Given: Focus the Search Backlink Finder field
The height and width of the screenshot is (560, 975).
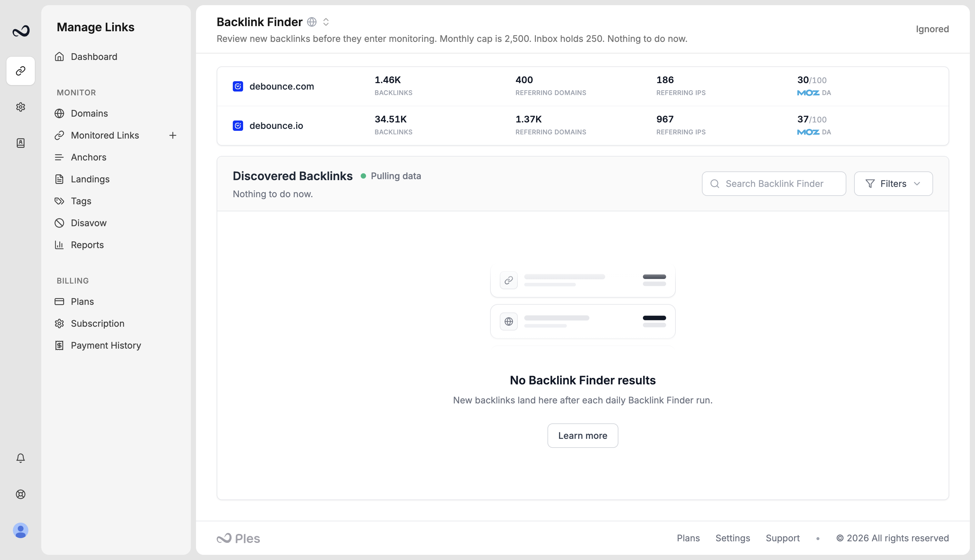Looking at the screenshot, I should [774, 184].
